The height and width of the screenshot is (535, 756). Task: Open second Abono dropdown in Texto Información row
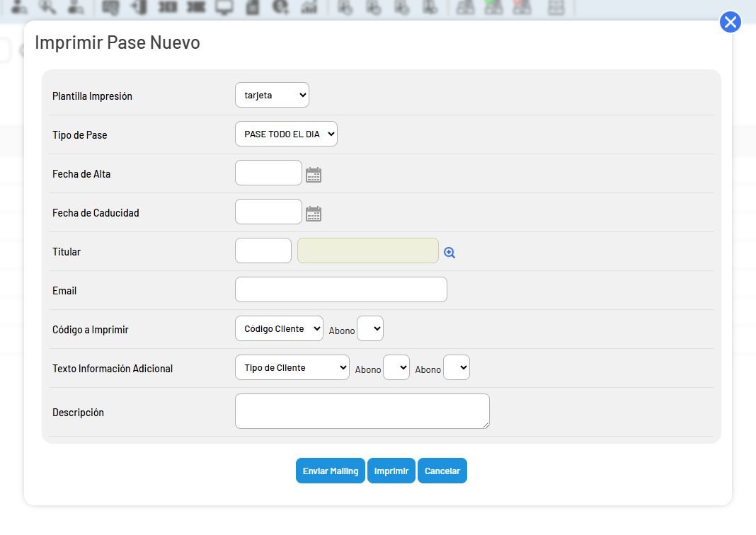(457, 368)
